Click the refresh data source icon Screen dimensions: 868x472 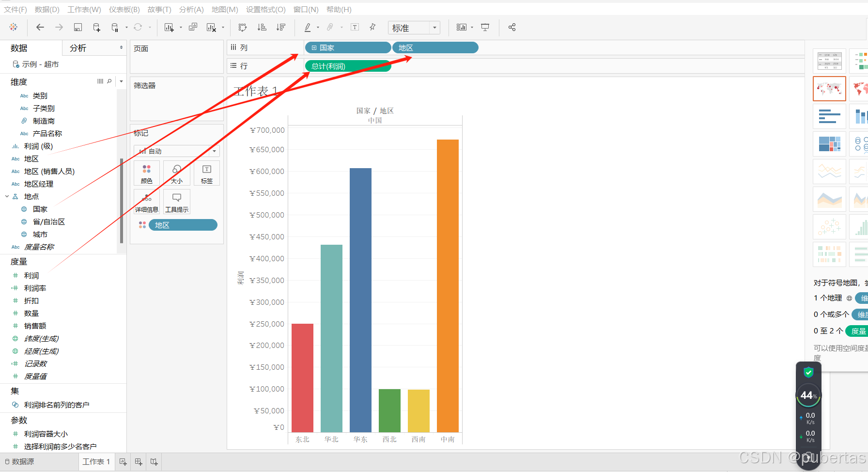tap(138, 27)
